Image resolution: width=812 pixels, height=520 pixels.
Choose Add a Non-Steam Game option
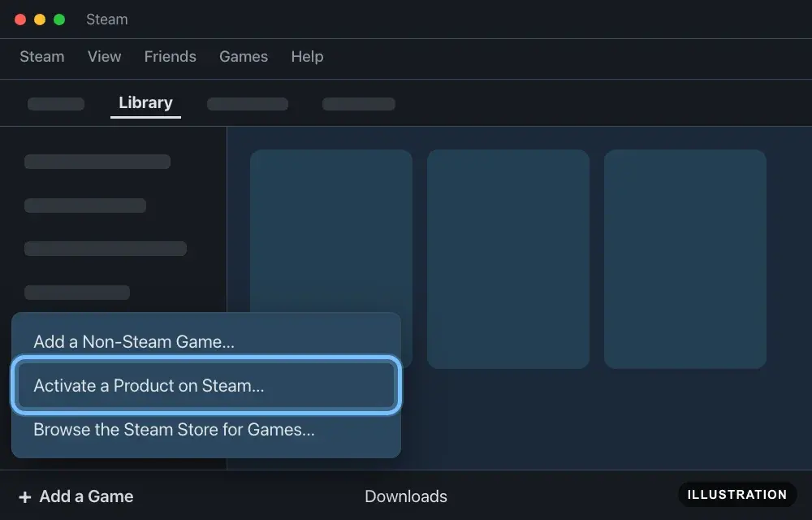[206, 342]
